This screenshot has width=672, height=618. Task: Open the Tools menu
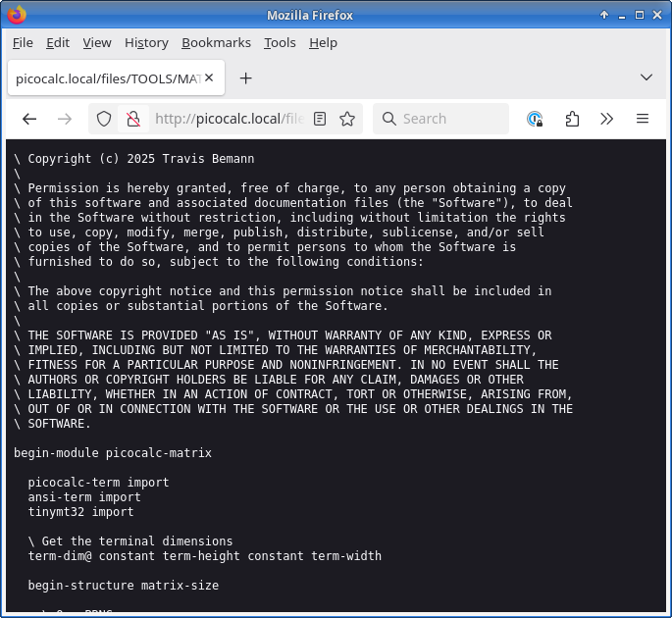coord(280,43)
